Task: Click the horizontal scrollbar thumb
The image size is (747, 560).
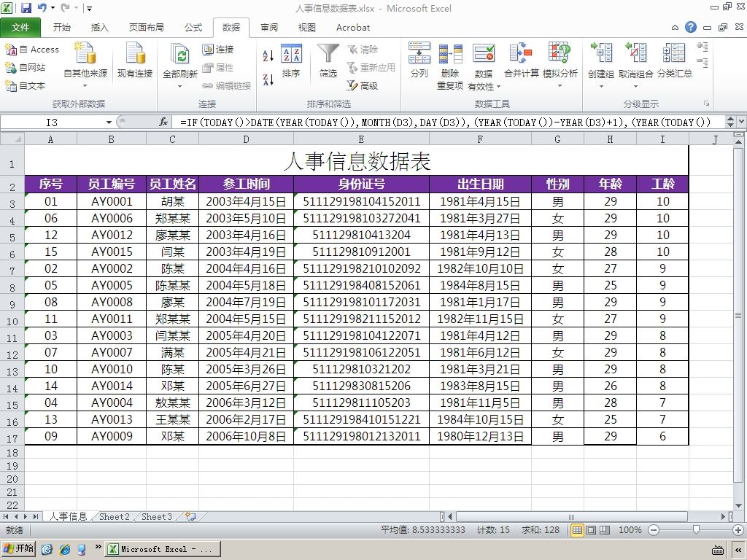Action: point(571,516)
